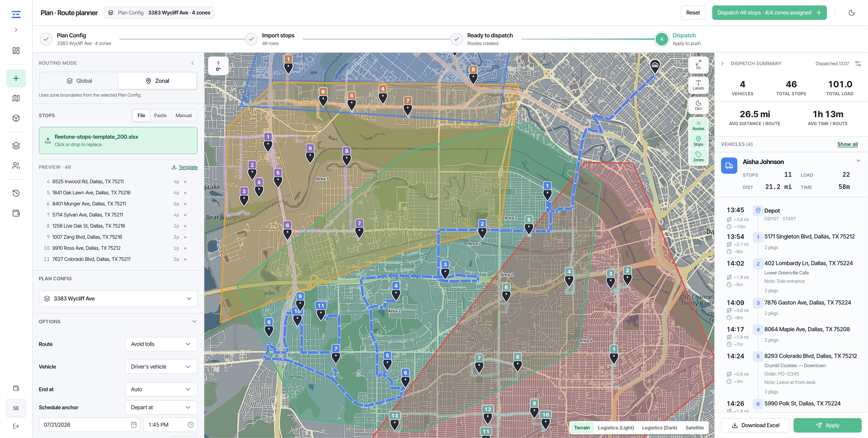Screen dimensions: 868x438
Task: Select Logistics (Light) map style
Action: [x=616, y=428]
